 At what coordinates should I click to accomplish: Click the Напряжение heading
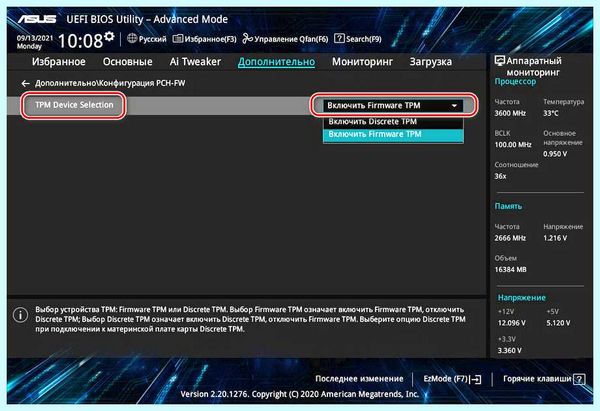tap(522, 297)
